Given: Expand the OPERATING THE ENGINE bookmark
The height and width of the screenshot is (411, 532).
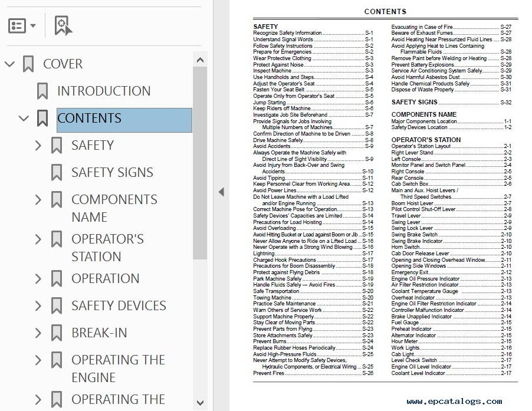Looking at the screenshot, I should coord(38,360).
